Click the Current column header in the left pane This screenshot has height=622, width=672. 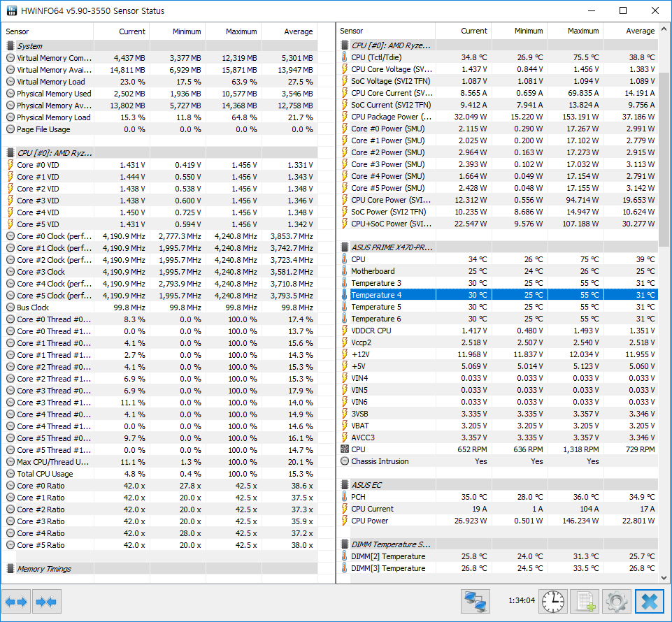(x=122, y=31)
